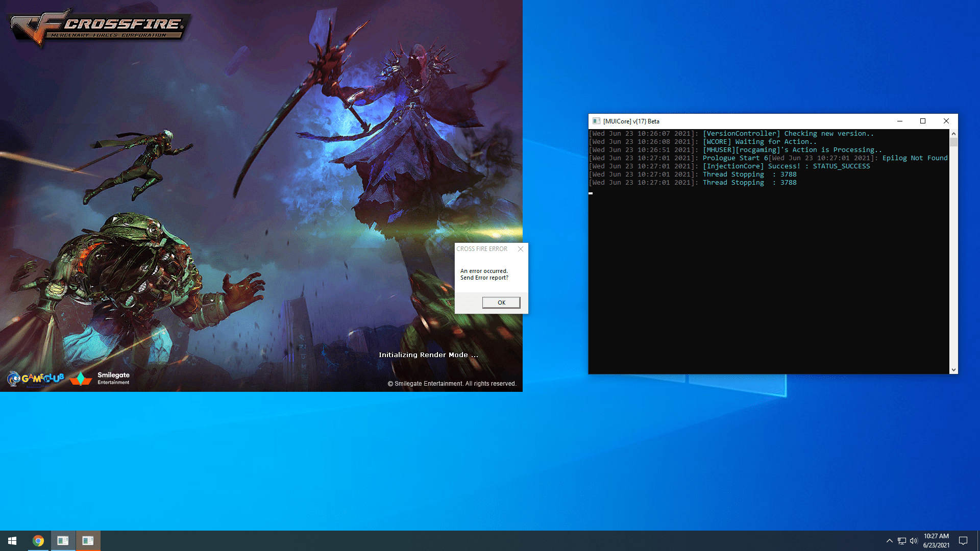
Task: Click the 'Epilog Not Found' console text
Action: 915,158
